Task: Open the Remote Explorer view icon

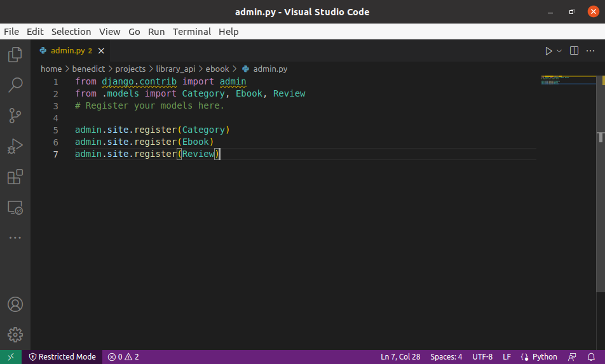Action: (15, 208)
